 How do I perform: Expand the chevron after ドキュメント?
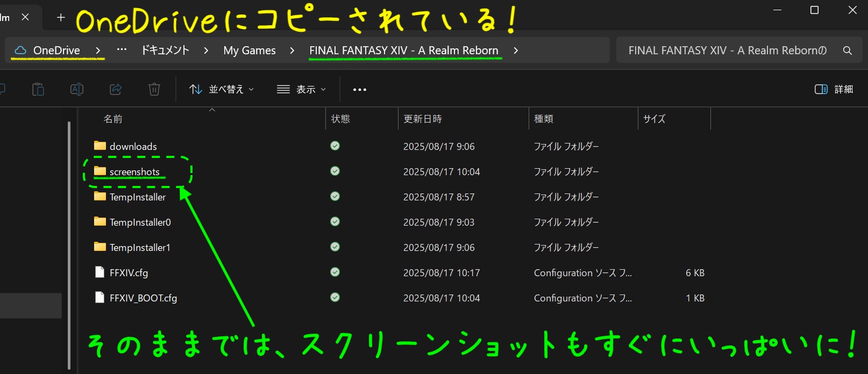[x=206, y=51]
